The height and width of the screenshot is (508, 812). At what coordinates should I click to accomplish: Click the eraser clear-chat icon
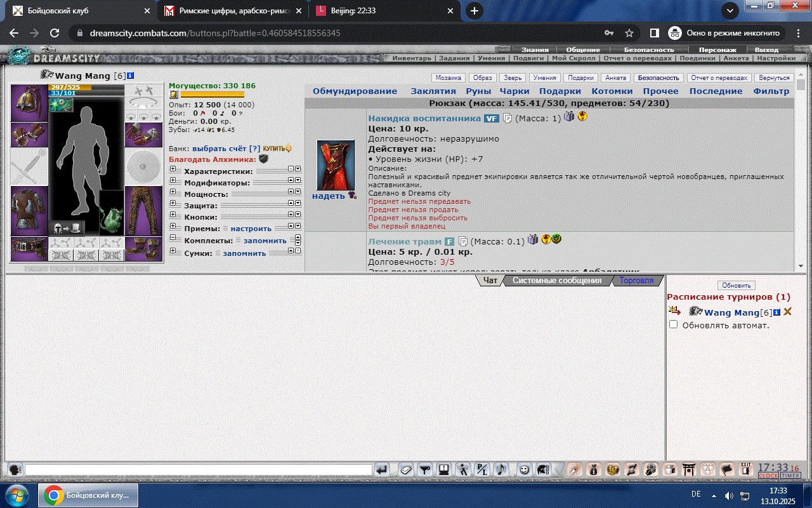click(x=406, y=470)
